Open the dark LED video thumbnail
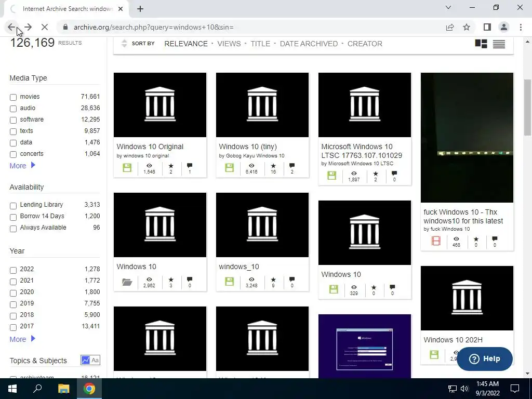 pos(467,137)
